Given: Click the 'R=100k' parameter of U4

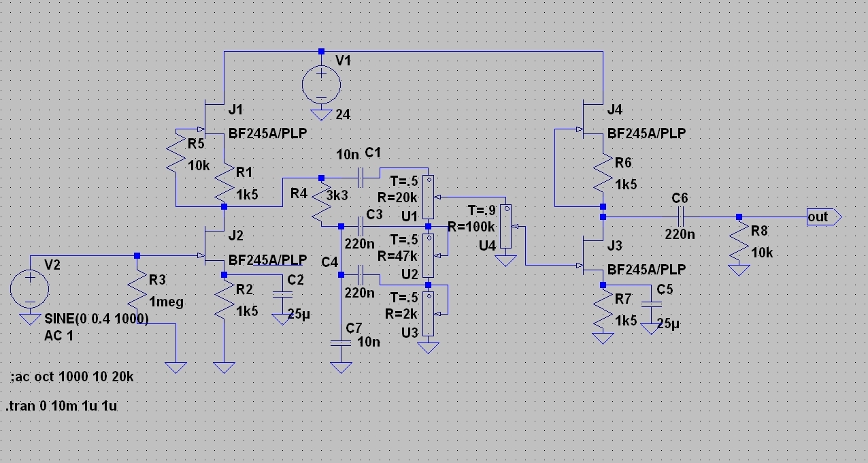Looking at the screenshot, I should point(471,226).
